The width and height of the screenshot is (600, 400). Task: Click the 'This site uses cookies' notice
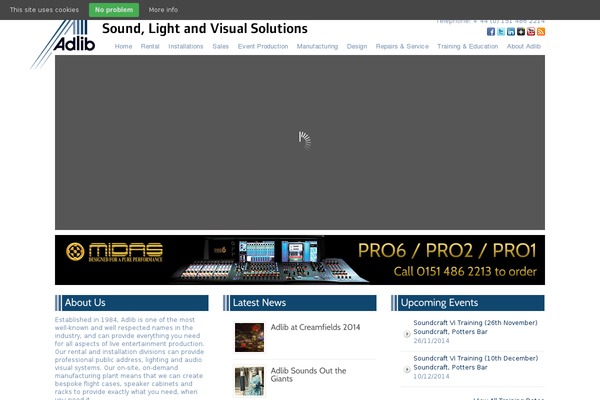tap(44, 10)
